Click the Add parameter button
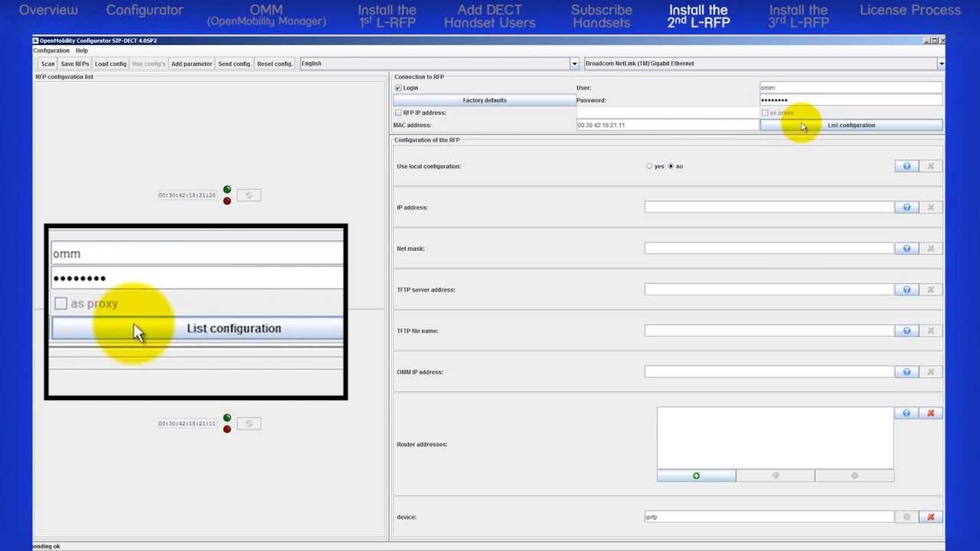Image resolution: width=980 pixels, height=551 pixels. 191,64
